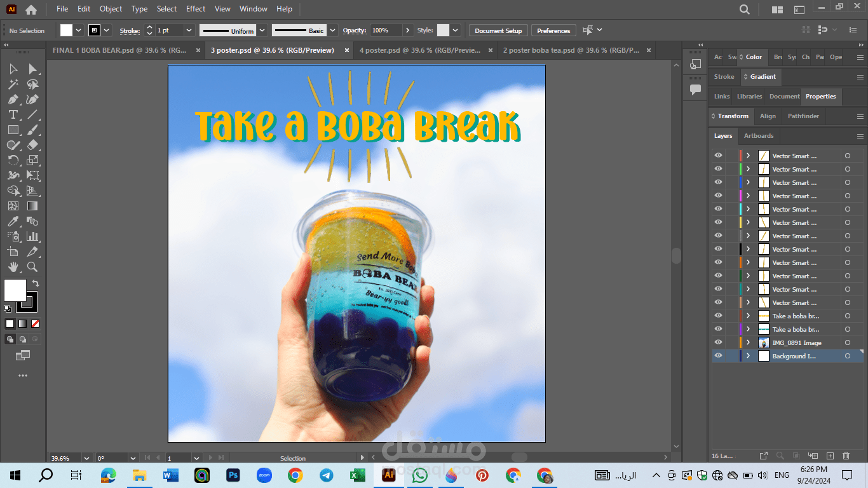Pick the Lasso tool

[x=33, y=84]
